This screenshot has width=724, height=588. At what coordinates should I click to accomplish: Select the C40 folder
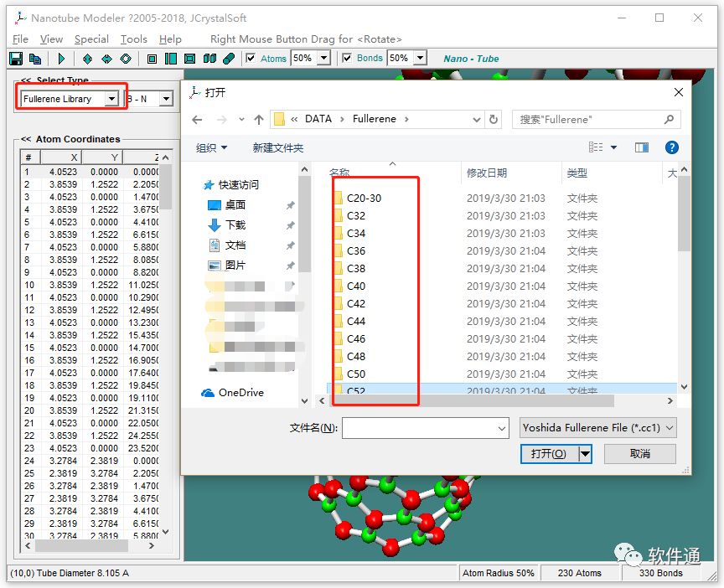click(355, 286)
